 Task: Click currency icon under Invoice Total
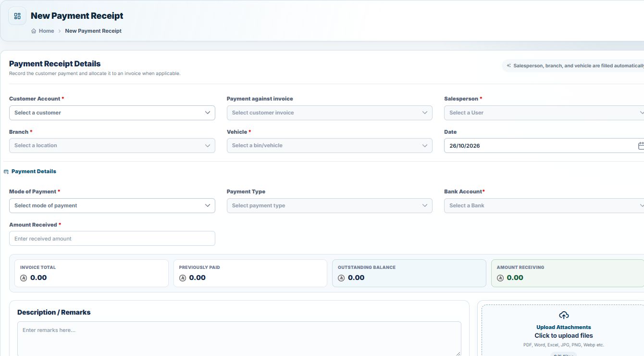[x=24, y=278]
